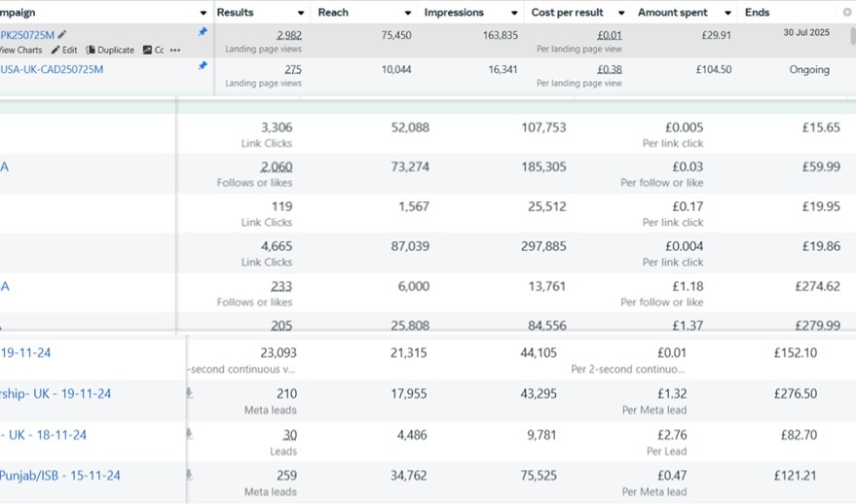Open the Amount spent column dropdown arrow

pos(727,13)
